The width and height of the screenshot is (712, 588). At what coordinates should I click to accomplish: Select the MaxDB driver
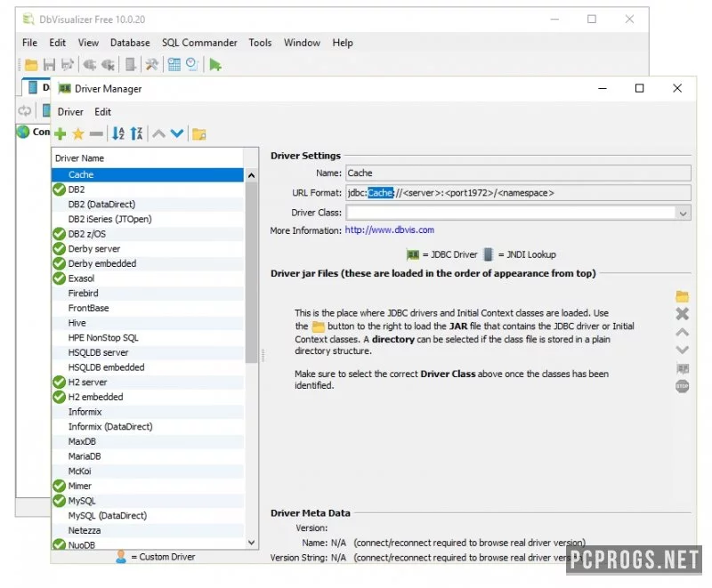click(x=148, y=441)
